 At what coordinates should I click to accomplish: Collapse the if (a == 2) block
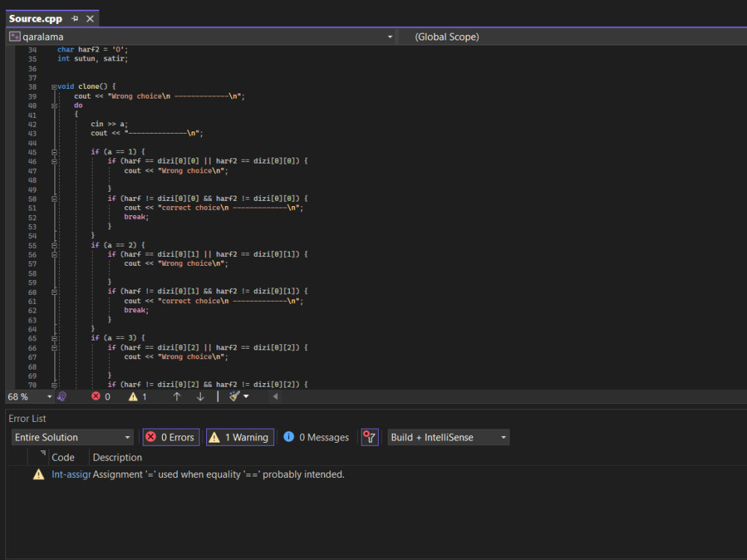pos(54,245)
